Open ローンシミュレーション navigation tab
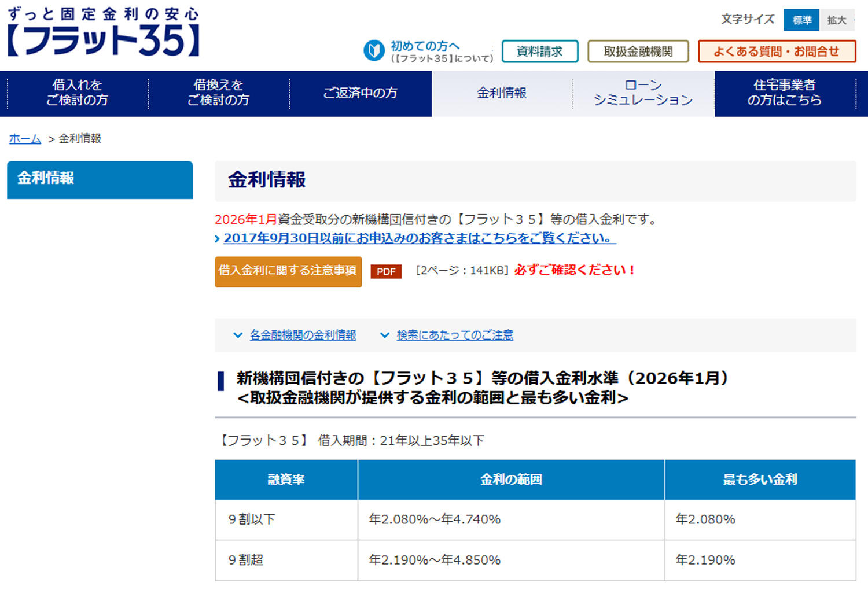 coord(643,93)
